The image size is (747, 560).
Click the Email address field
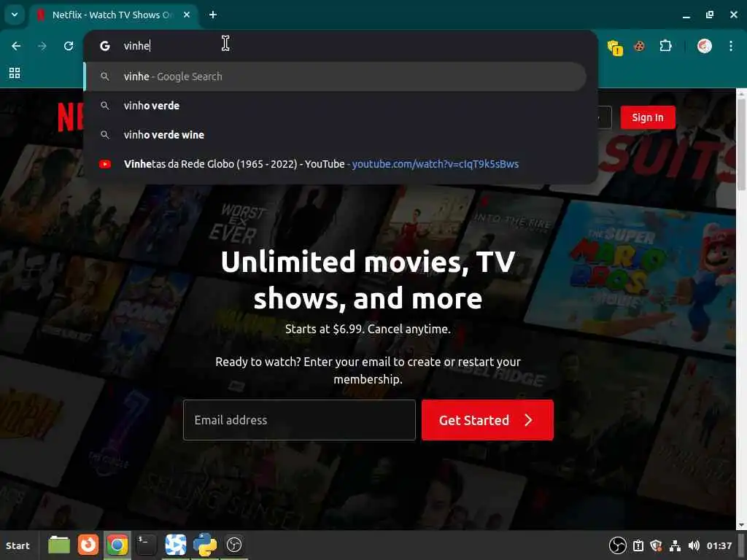(x=299, y=420)
